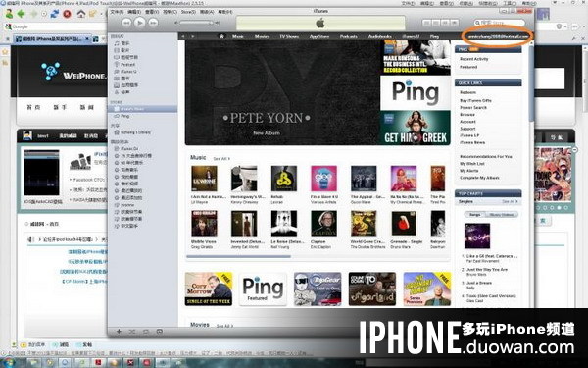Viewport: 588px width, 368px height.
Task: Open the Top Gear promo tile
Action: point(318,289)
